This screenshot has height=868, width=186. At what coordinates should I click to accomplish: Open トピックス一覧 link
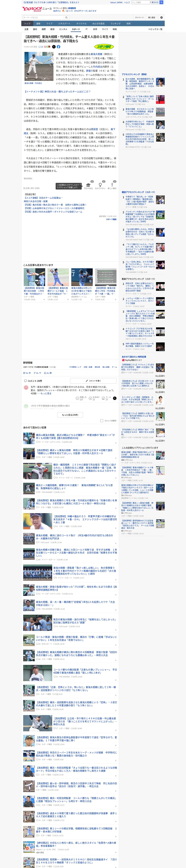155,29
